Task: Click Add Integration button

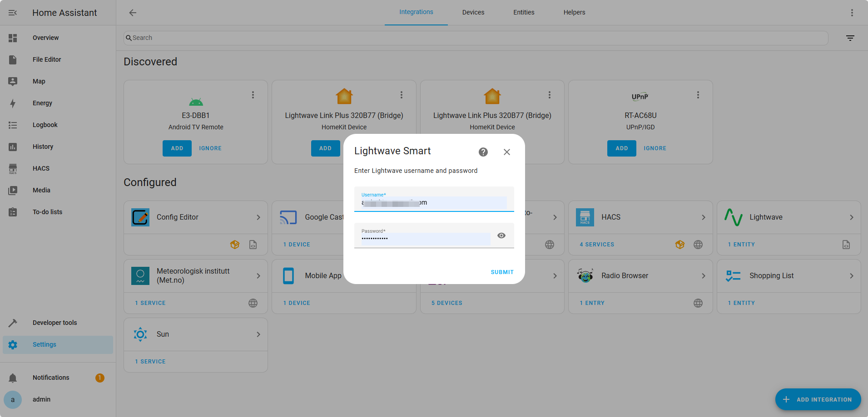Action: (818, 399)
